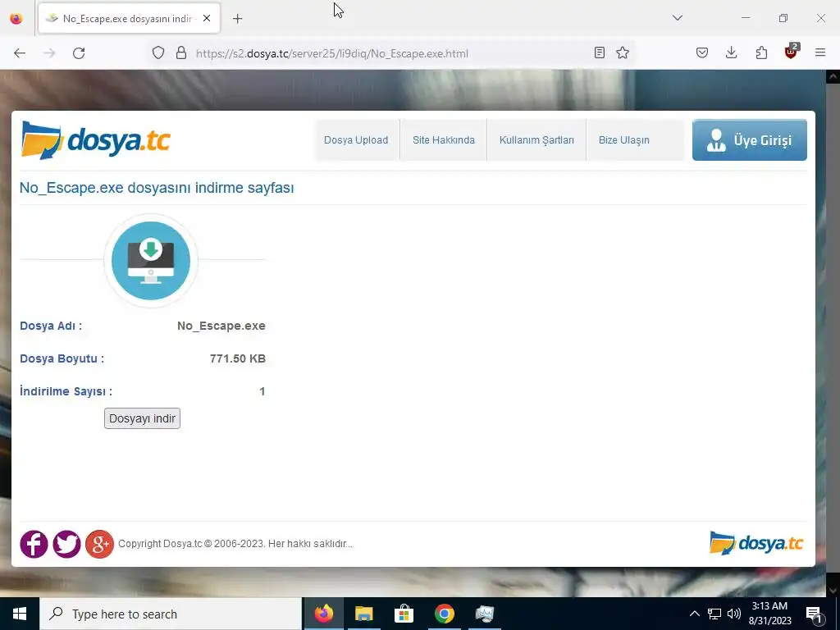Open Site Hakkında menu item

pos(444,139)
